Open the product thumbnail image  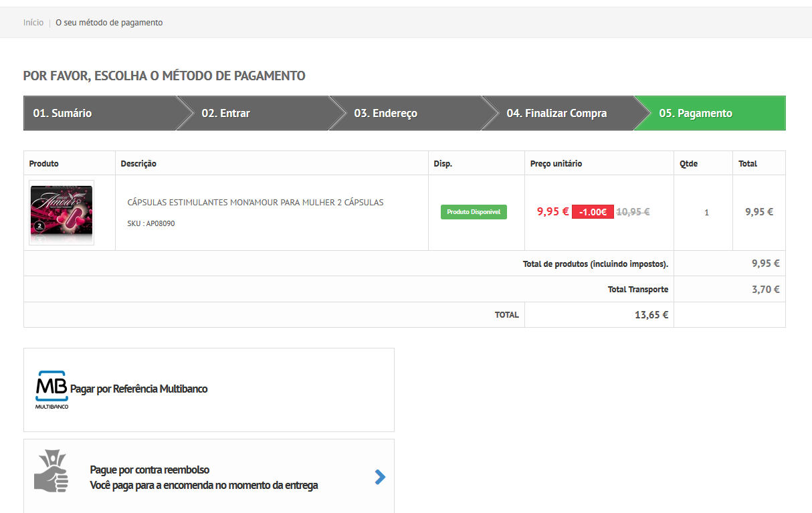(x=62, y=213)
